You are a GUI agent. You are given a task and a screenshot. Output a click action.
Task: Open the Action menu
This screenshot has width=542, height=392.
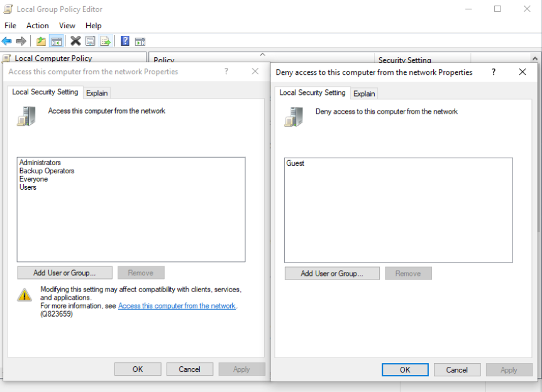[x=37, y=26]
